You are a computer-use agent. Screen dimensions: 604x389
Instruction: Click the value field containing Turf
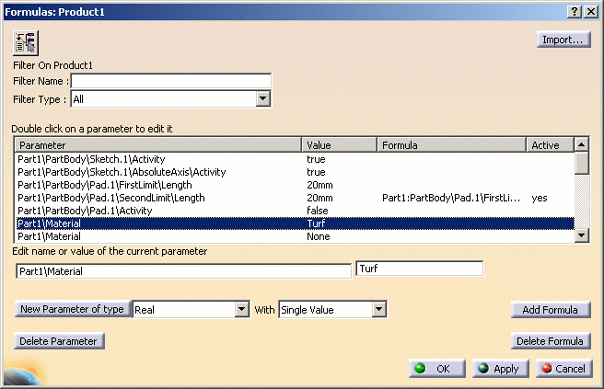[x=419, y=268]
